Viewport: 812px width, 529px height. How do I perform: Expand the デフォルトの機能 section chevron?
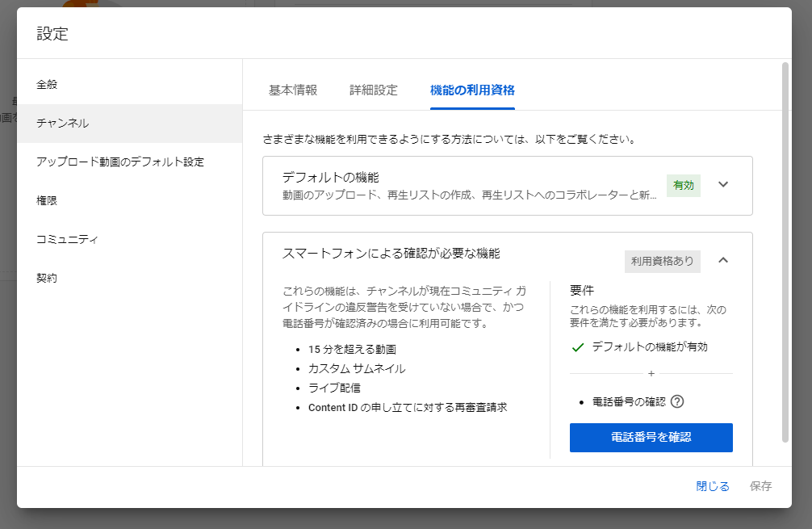pyautogui.click(x=723, y=185)
